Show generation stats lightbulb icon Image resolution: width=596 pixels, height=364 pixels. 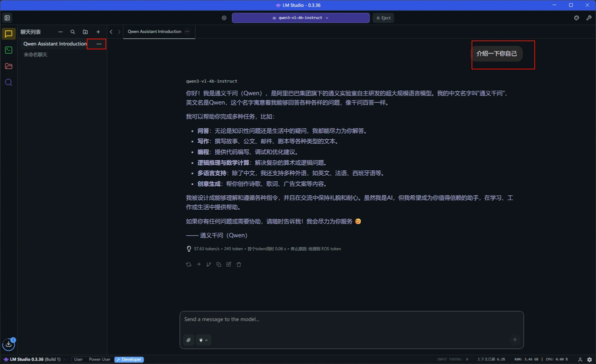189,249
